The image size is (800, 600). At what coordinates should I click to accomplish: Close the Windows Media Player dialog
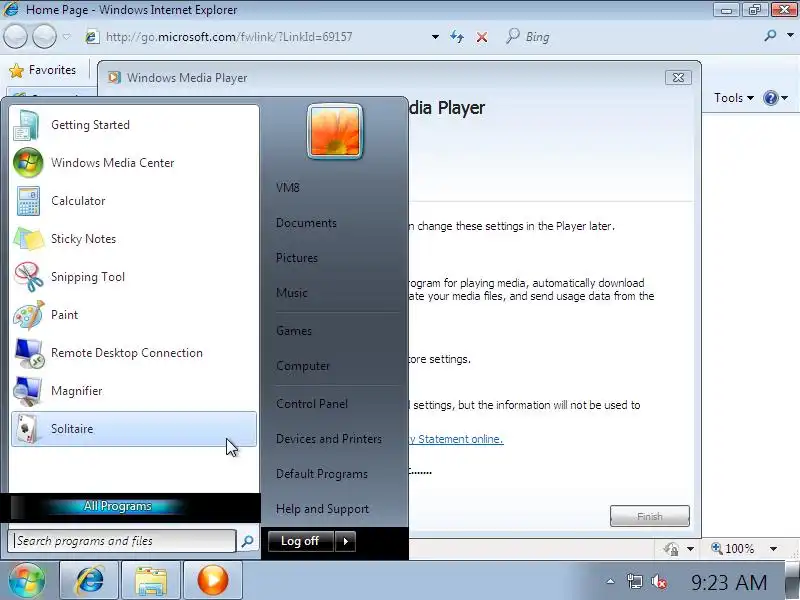tap(678, 78)
